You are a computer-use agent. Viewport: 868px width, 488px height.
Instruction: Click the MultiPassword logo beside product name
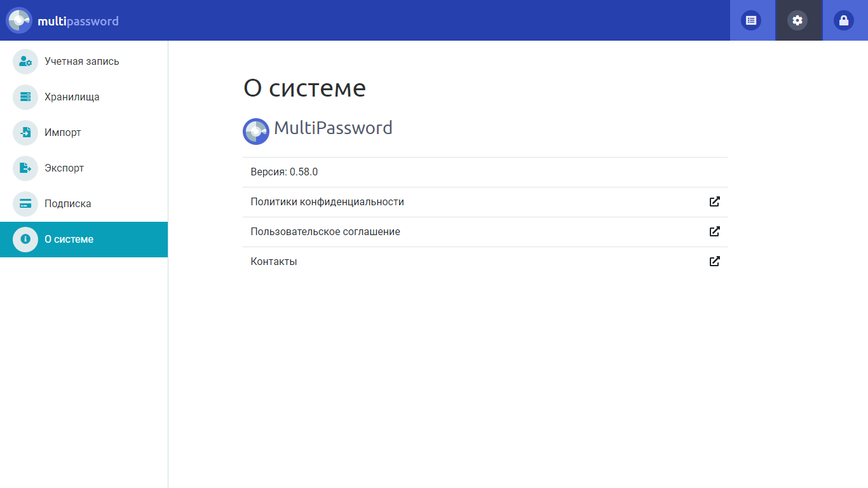(x=256, y=132)
